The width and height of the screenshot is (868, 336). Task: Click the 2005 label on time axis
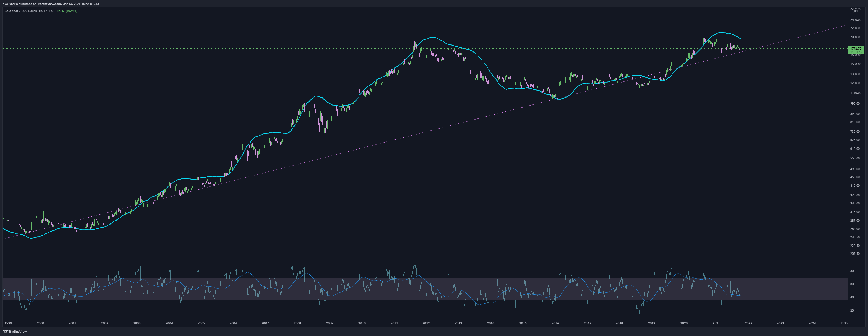coord(201,324)
